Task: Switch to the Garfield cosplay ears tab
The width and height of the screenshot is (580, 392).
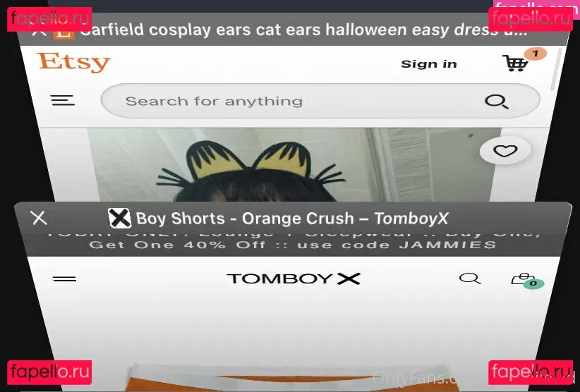Action: pos(303,30)
